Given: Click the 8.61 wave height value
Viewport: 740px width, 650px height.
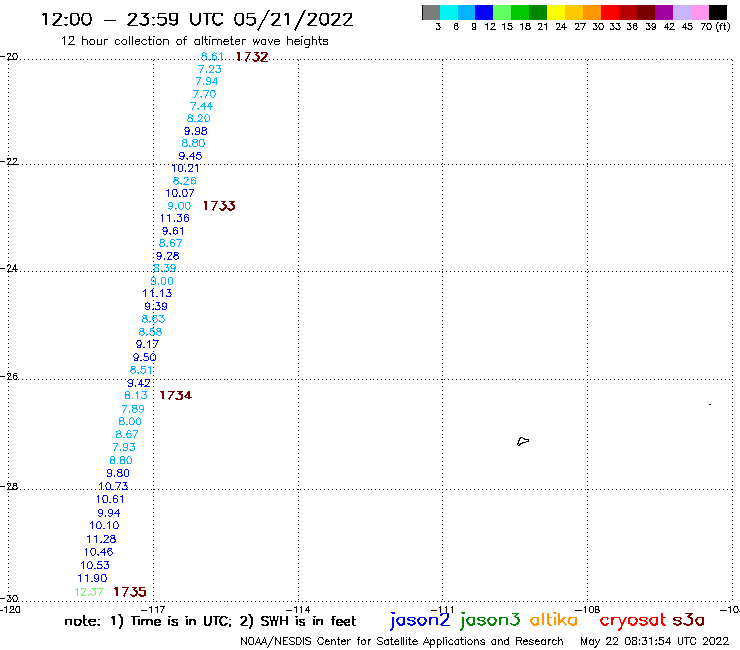Looking at the screenshot, I should point(212,57).
